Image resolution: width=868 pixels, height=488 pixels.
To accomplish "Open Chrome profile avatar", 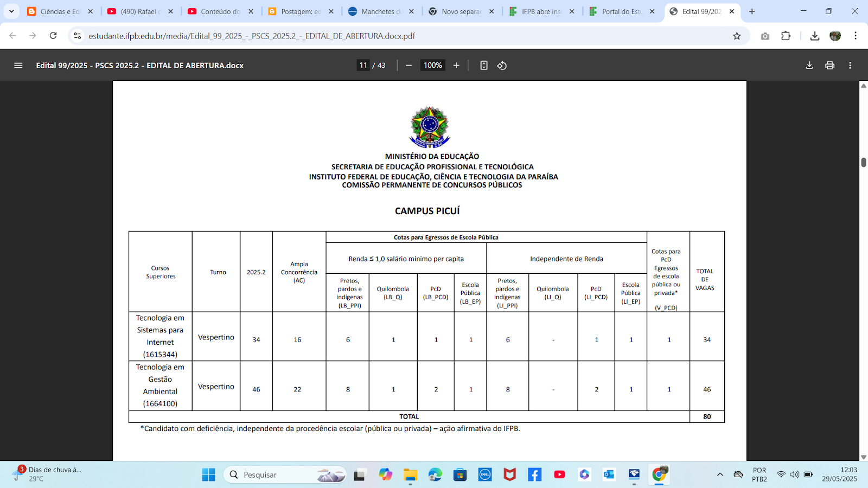I will click(835, 36).
